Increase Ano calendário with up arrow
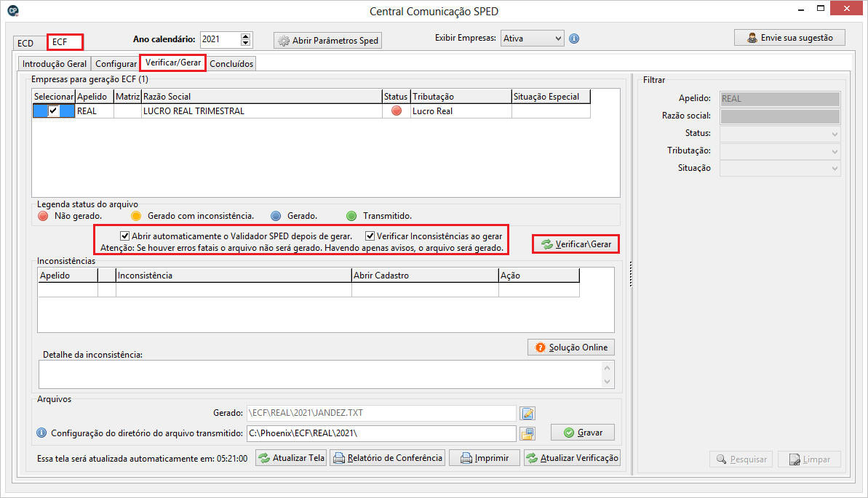 point(245,36)
